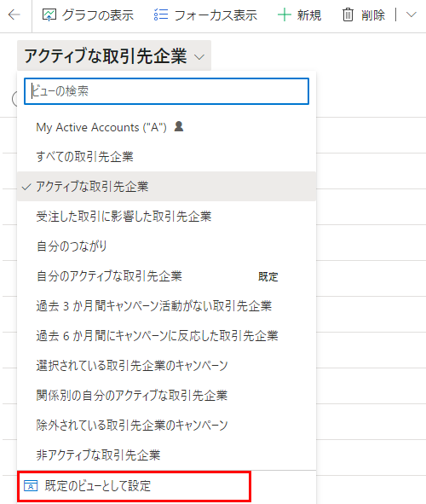Click the グラフの表示 label

click(x=98, y=15)
